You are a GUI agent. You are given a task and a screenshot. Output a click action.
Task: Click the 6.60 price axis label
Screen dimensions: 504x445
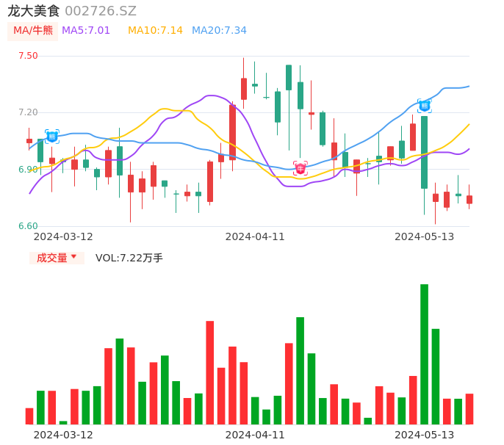28,226
